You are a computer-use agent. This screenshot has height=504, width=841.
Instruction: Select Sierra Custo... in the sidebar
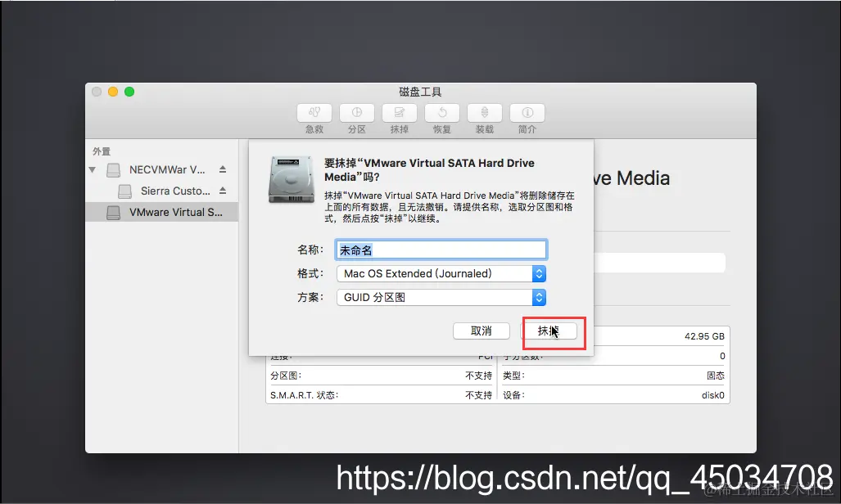(175, 191)
